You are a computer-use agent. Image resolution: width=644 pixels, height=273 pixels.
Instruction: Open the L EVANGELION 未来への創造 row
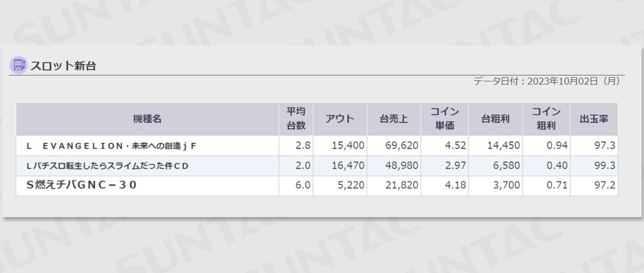coord(317,146)
